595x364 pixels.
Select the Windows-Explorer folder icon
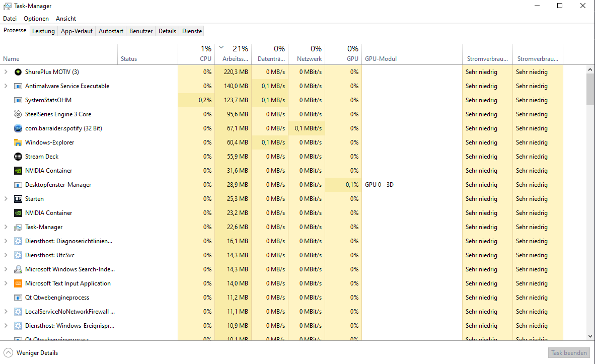(x=18, y=142)
